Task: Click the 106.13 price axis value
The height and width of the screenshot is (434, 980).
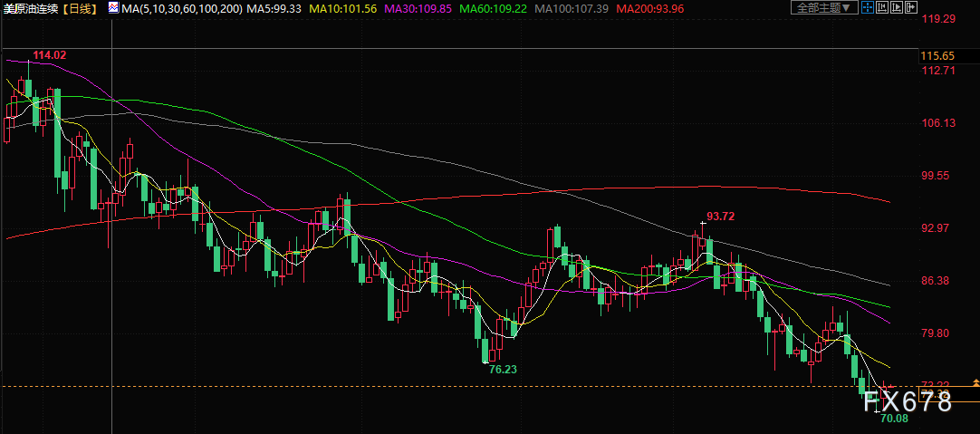Action: [x=938, y=123]
